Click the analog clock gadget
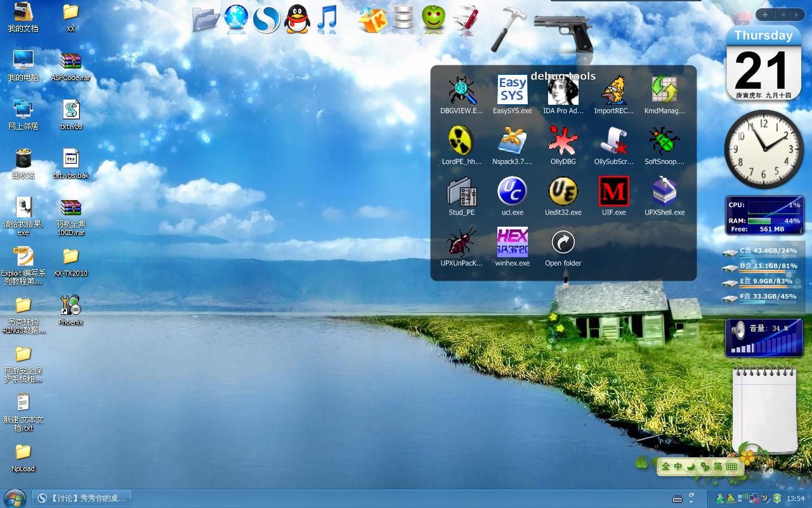The image size is (812, 508). coord(764,149)
